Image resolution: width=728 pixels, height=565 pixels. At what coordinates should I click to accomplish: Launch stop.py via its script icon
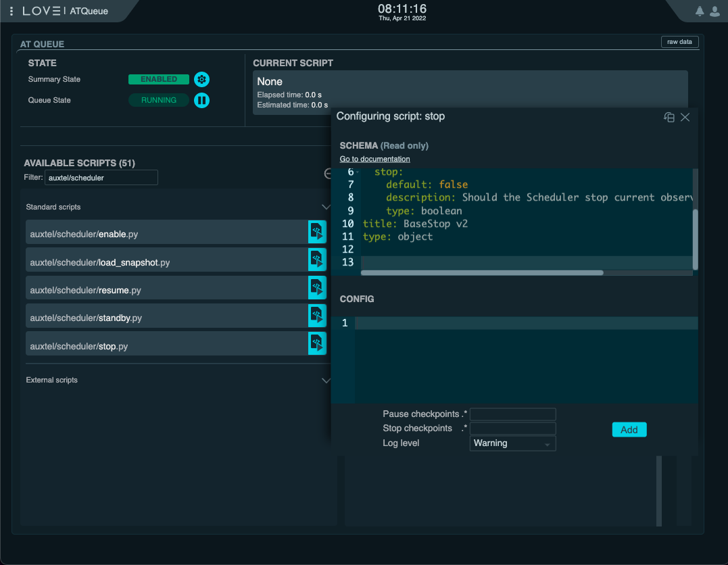(317, 343)
